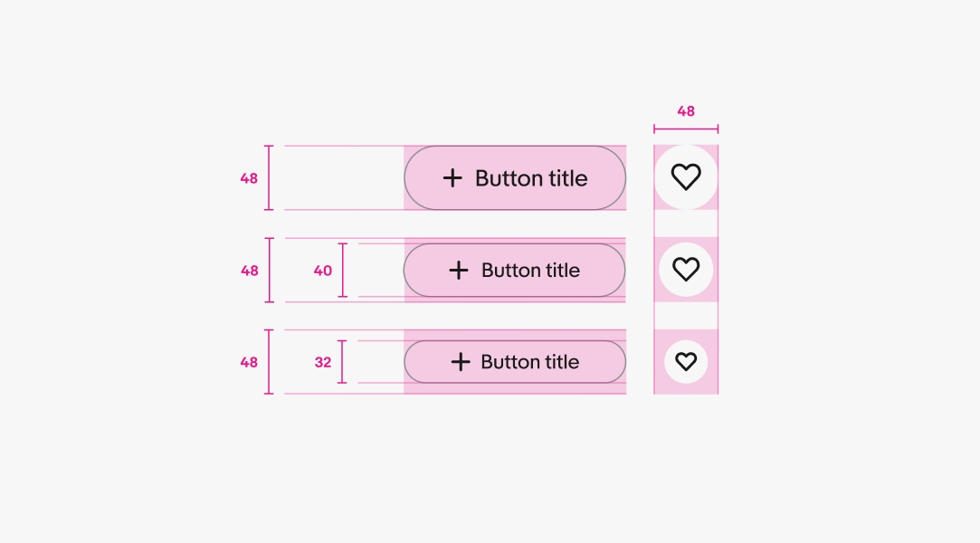Click the circular white background of the top heart
Viewport: 980px width, 543px height.
(686, 176)
